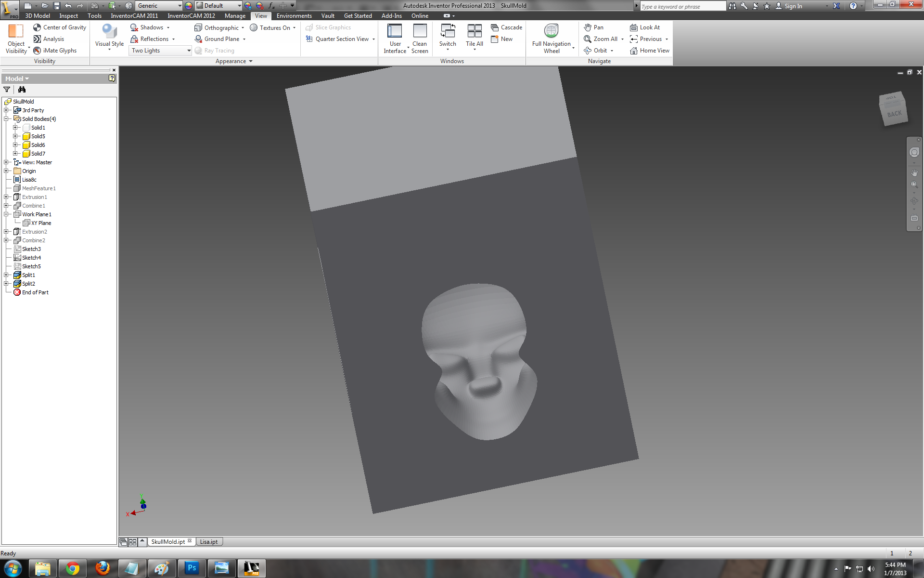Image resolution: width=924 pixels, height=578 pixels.
Task: Go to Previous view
Action: pyautogui.click(x=646, y=39)
